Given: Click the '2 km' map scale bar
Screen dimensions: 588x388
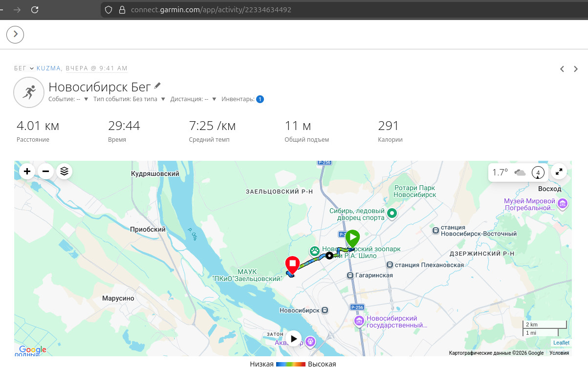Looking at the screenshot, I should 544,324.
